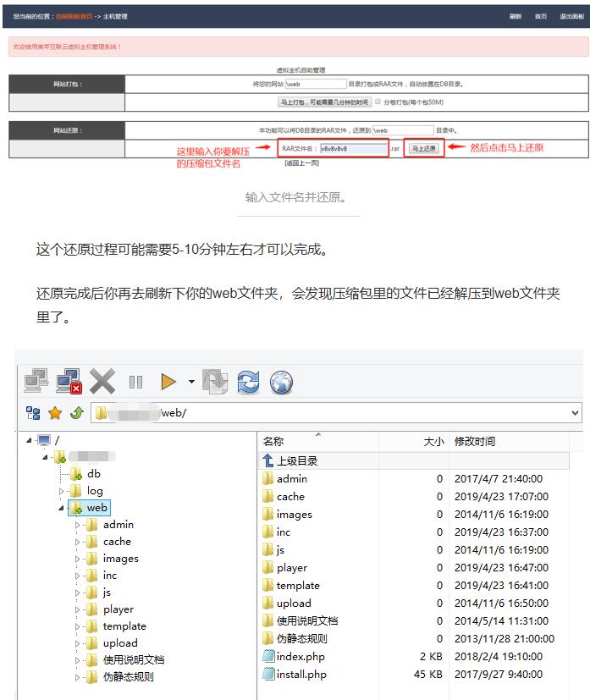Select the web folder in the tree
Viewport: 590px width, 700px height.
pyautogui.click(x=89, y=508)
